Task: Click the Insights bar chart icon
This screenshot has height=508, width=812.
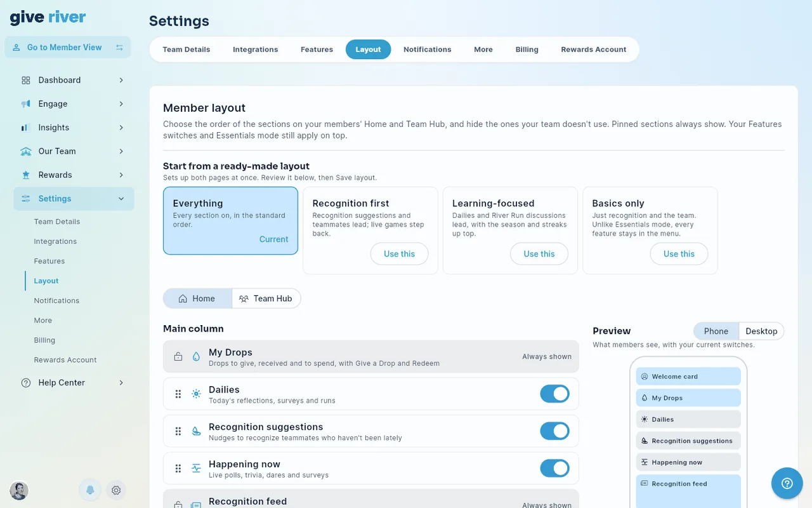Action: (x=26, y=128)
